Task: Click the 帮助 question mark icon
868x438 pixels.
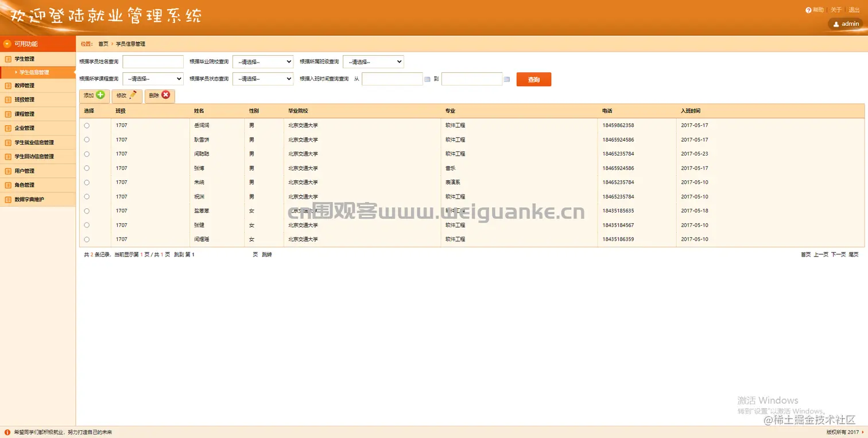Action: [808, 10]
